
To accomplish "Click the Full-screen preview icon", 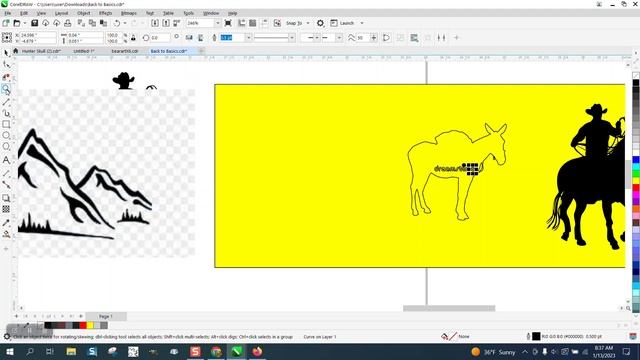I will pyautogui.click(x=228, y=23).
